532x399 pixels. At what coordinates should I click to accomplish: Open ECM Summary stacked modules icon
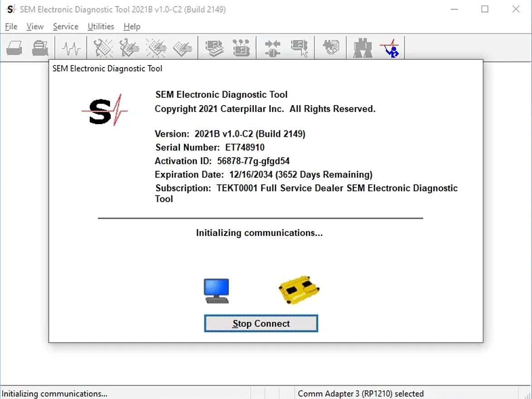point(214,48)
